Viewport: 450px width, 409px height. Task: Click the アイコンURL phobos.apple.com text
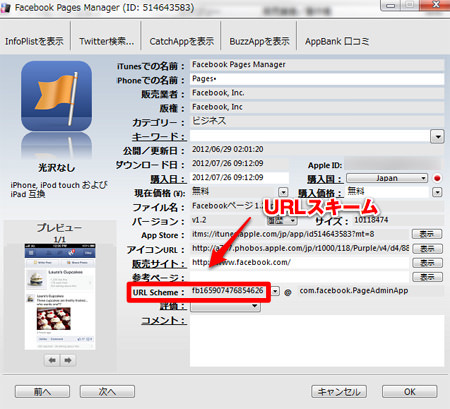point(300,248)
